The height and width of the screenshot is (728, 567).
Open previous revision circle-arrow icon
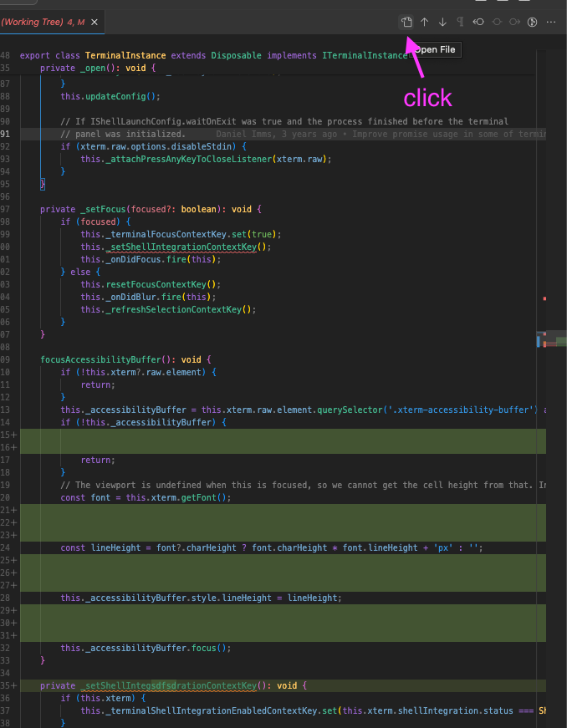click(x=478, y=22)
